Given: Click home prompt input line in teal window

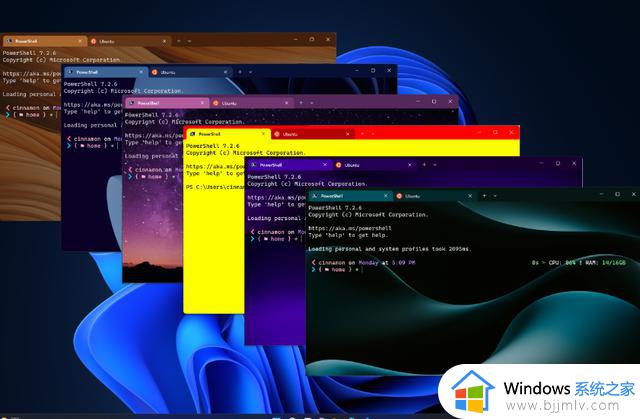Looking at the screenshot, I should point(337,270).
